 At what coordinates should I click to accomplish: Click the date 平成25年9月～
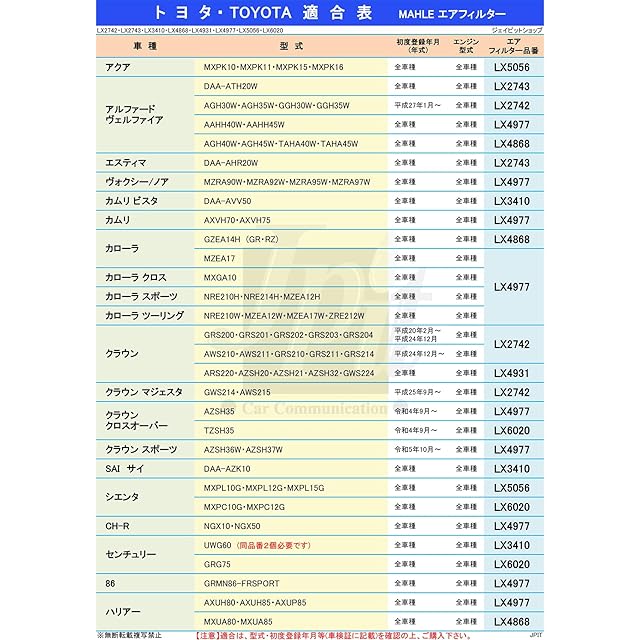click(x=418, y=392)
